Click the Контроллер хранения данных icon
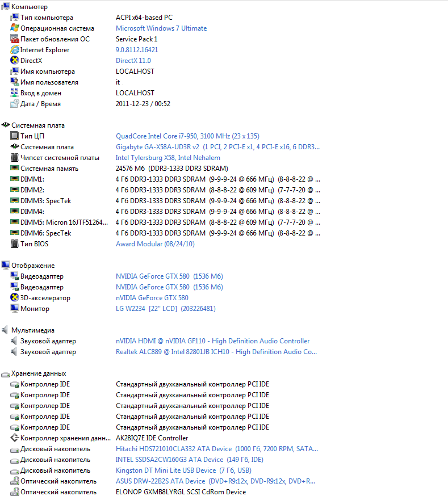This screenshot has height=496, width=448. click(15, 438)
